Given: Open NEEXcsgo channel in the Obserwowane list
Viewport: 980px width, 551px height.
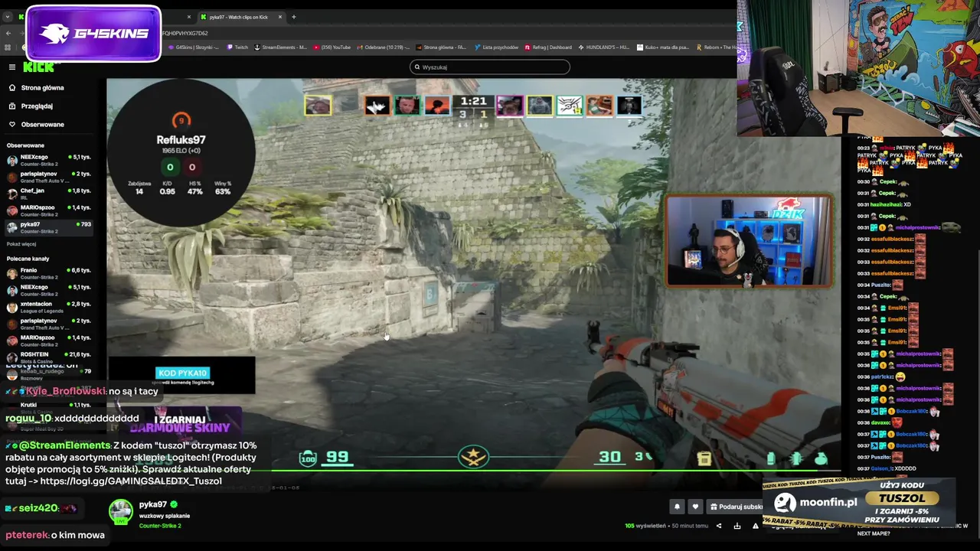Looking at the screenshot, I should [x=49, y=160].
